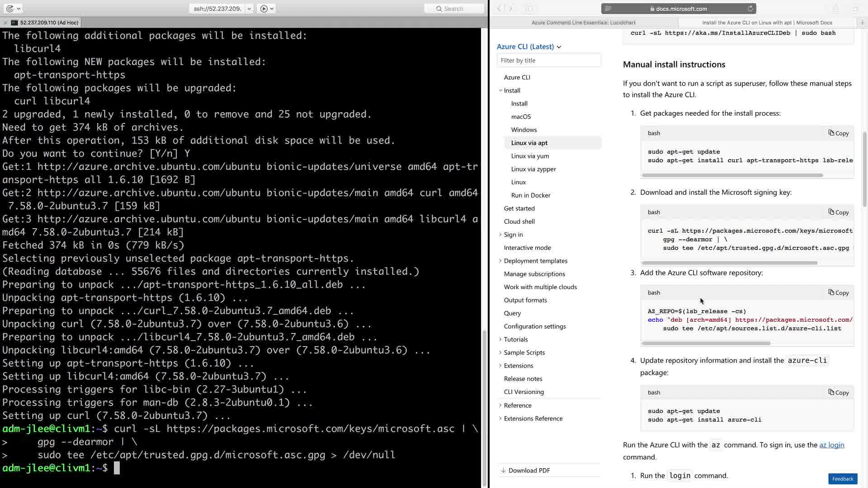Copy the Azure CLI repository command block
The image size is (868, 488).
coord(838,292)
